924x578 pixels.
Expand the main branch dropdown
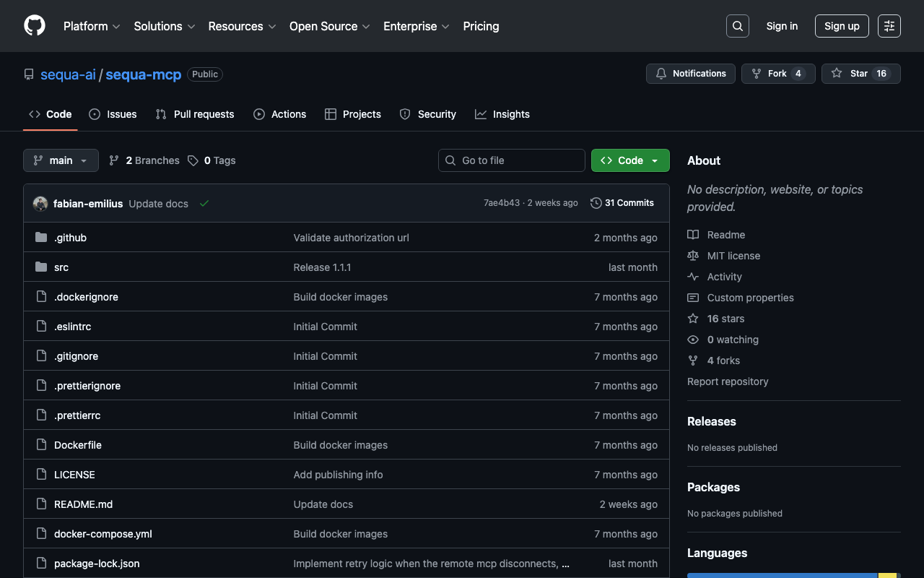(x=61, y=160)
